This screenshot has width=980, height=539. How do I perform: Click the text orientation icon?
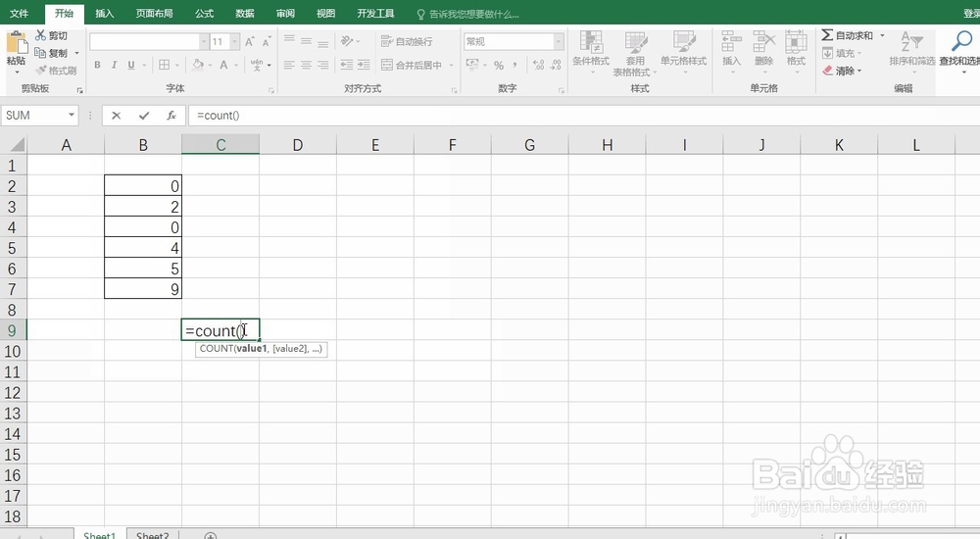[x=347, y=41]
